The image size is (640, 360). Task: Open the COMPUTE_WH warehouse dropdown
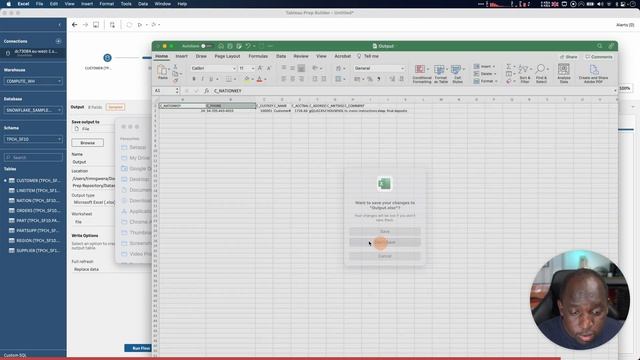[x=33, y=81]
